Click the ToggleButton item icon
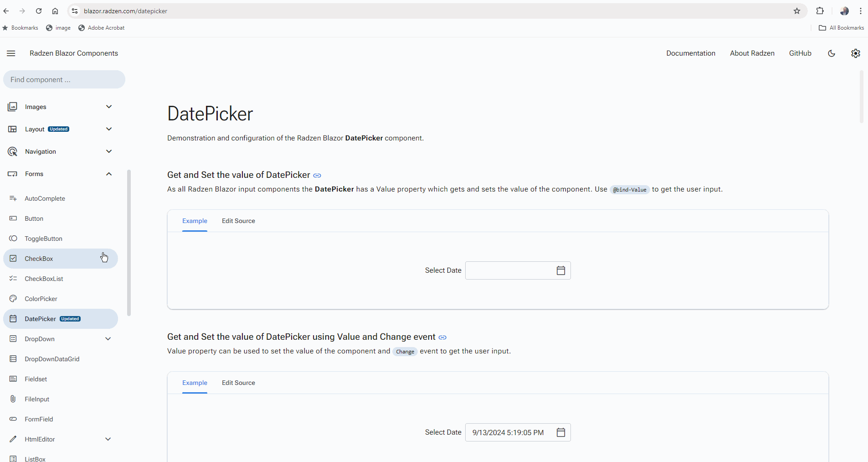 [13, 239]
